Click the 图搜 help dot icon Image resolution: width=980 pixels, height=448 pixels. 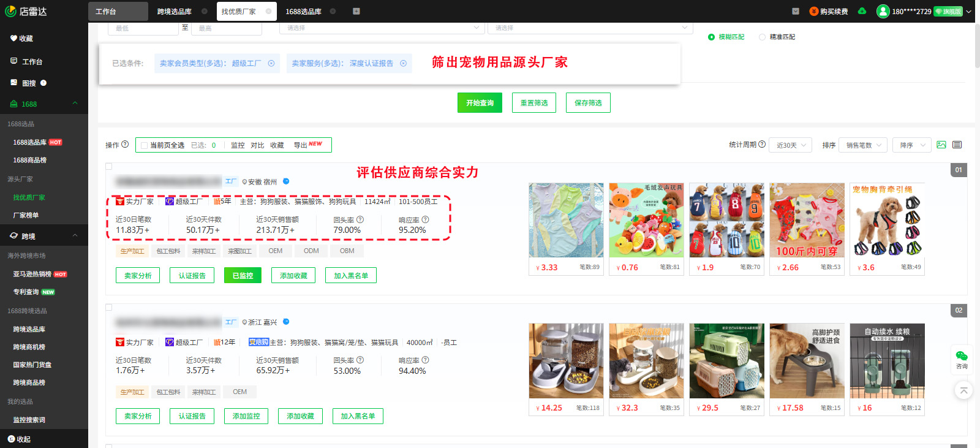click(x=43, y=83)
